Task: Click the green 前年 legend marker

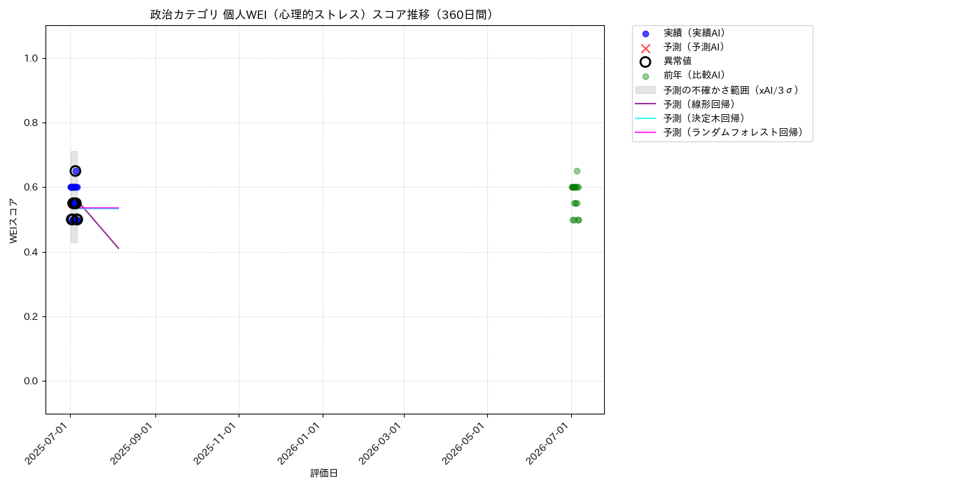Action: click(x=645, y=76)
